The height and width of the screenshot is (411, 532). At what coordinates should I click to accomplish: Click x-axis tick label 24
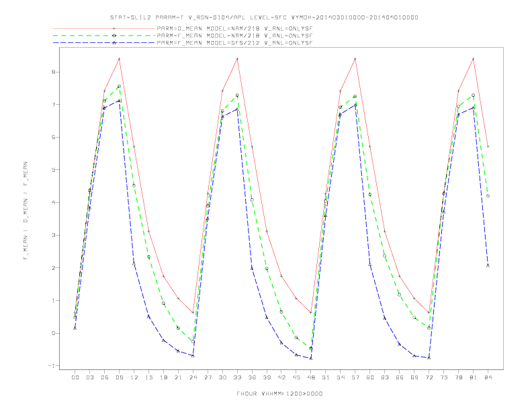pyautogui.click(x=193, y=377)
